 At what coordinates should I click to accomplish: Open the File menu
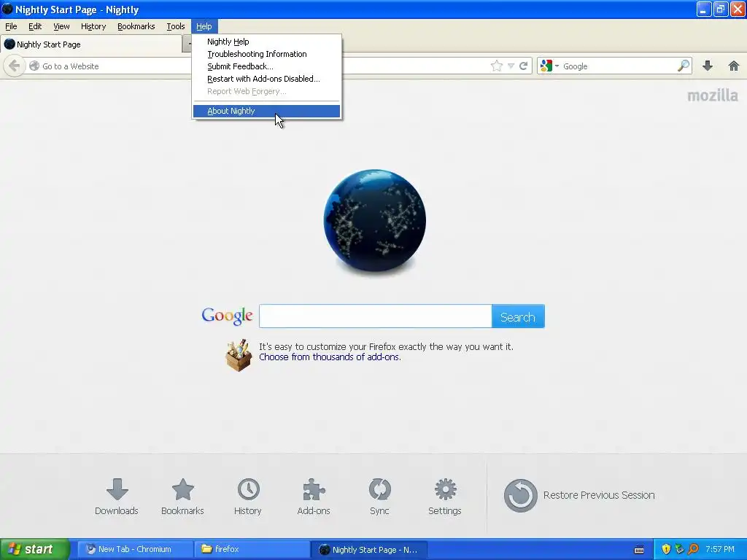point(11,26)
